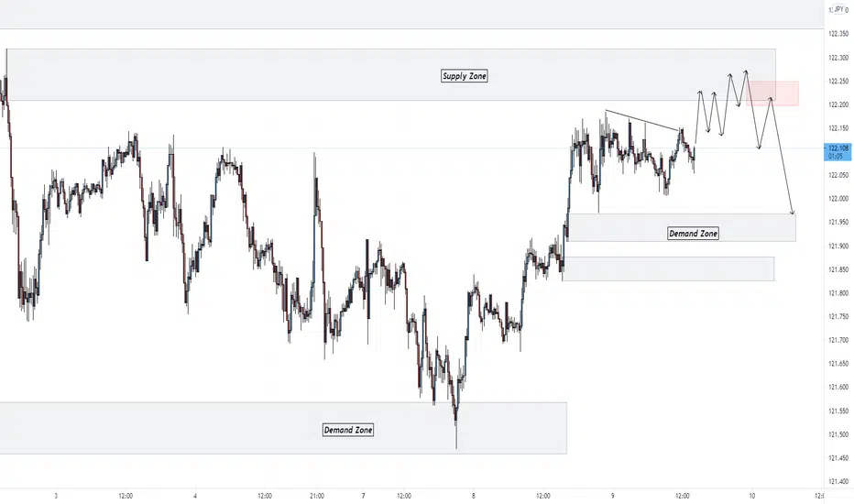The image size is (854, 504).
Task: Select the descending trendline above recent candles
Action: tap(642, 120)
